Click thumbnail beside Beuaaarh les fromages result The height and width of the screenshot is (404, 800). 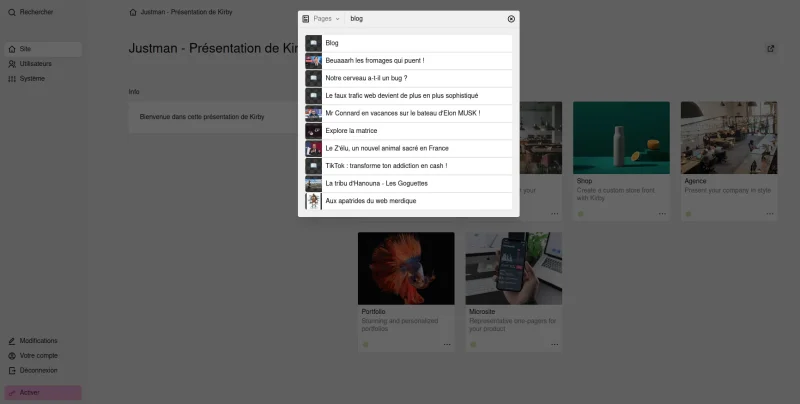point(313,61)
